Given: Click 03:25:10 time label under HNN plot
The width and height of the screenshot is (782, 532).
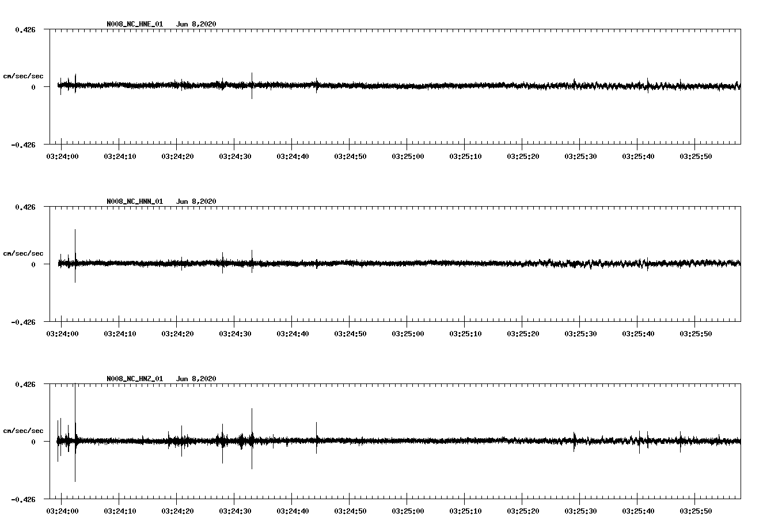Looking at the screenshot, I should coord(465,334).
